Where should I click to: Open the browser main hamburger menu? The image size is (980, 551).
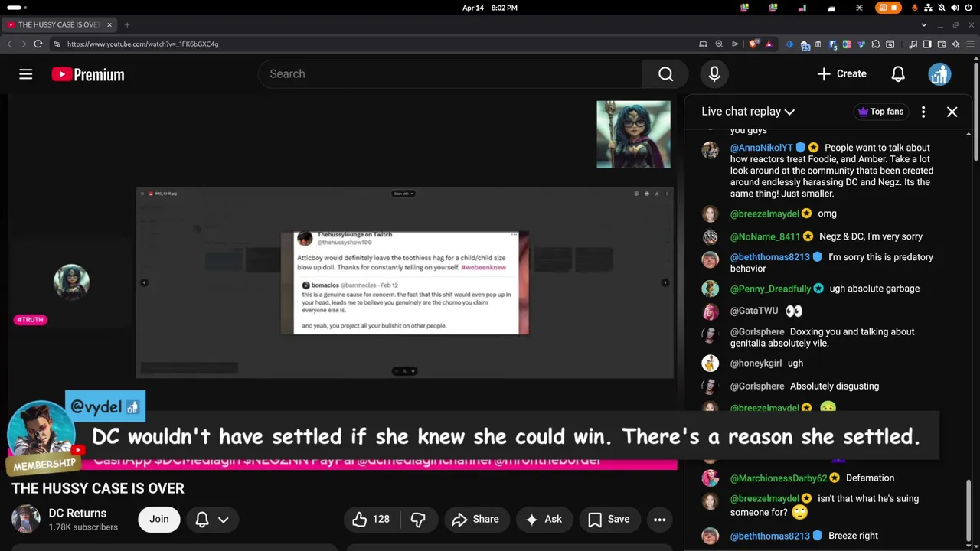click(970, 44)
